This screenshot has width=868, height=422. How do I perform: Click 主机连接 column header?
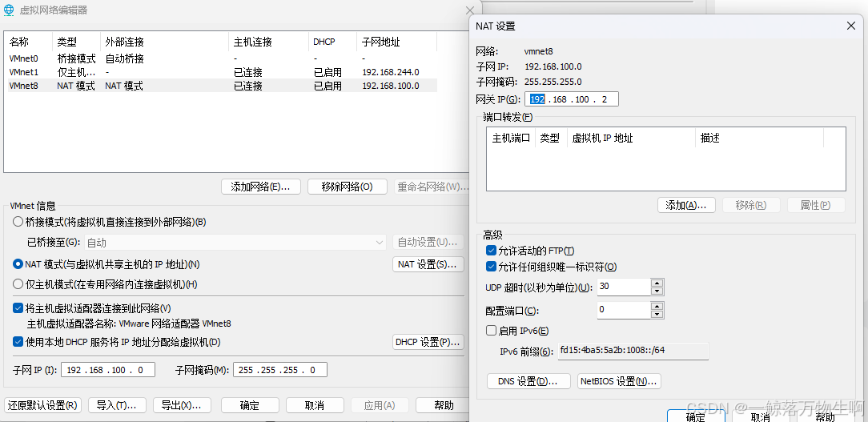[x=268, y=42]
